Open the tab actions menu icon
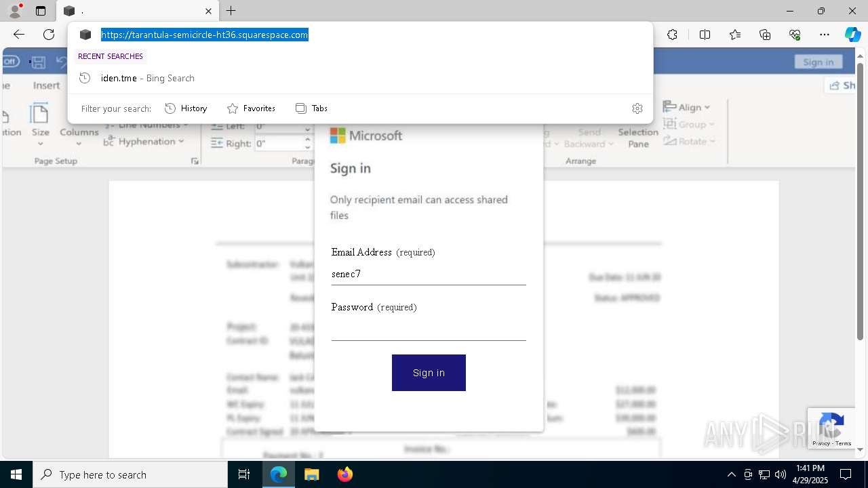Screen dimensions: 868x488 41,11
